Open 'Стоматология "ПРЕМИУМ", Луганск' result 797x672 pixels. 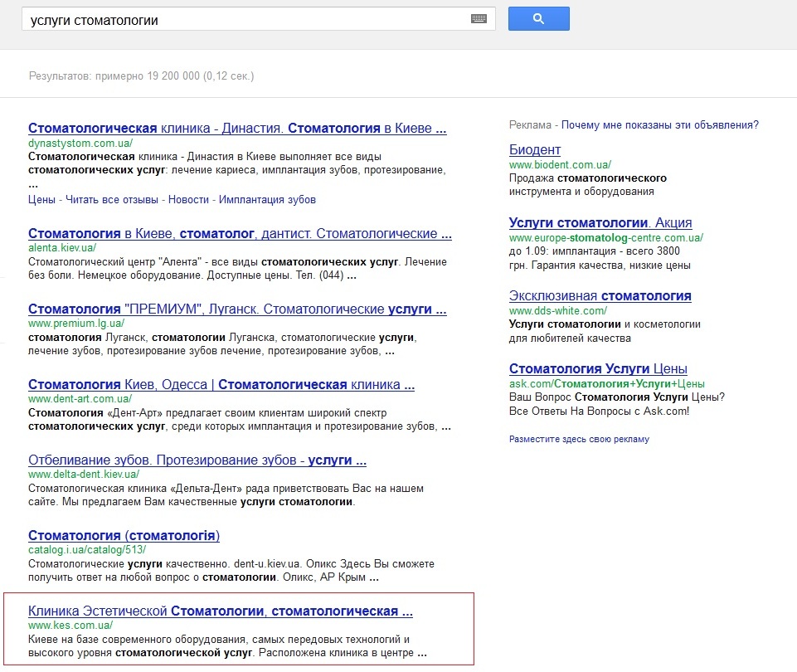(237, 309)
